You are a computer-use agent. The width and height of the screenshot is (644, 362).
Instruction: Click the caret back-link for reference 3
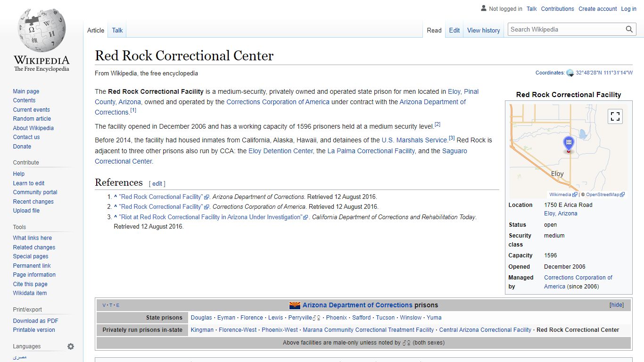click(x=116, y=217)
